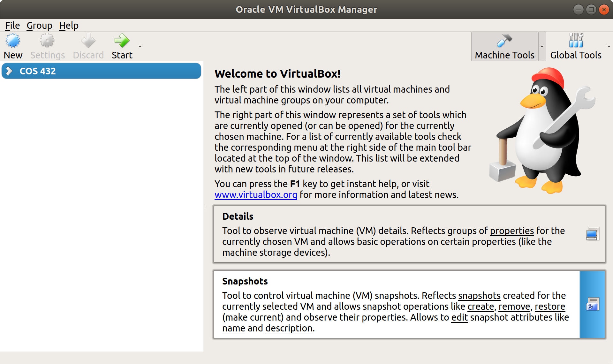613x364 pixels.
Task: Open the Start button dropdown arrow
Action: click(140, 47)
